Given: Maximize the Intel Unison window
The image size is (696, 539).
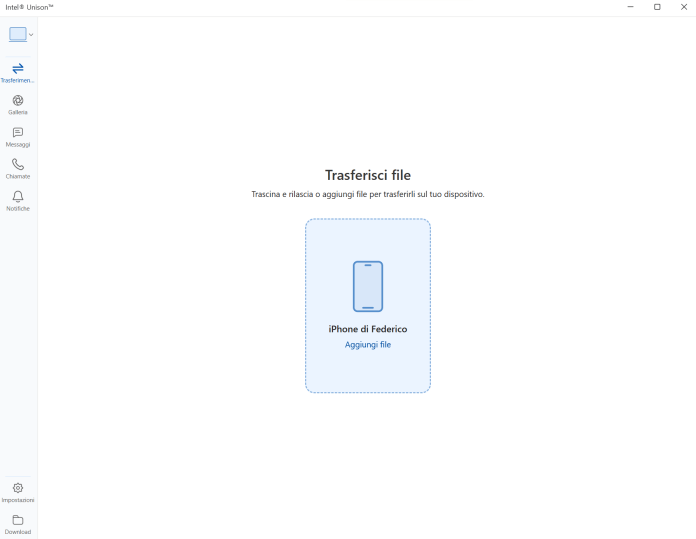Looking at the screenshot, I should click(x=657, y=7).
